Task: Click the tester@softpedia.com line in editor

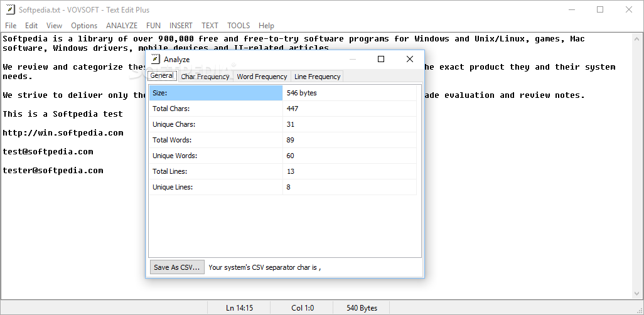Action: [x=53, y=170]
